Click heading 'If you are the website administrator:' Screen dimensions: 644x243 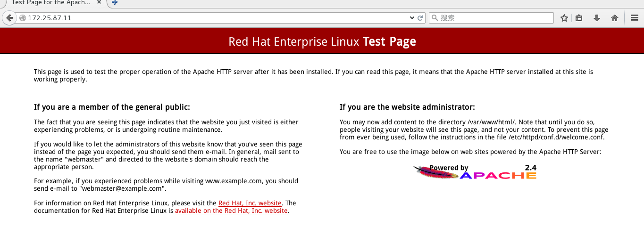pos(407,107)
